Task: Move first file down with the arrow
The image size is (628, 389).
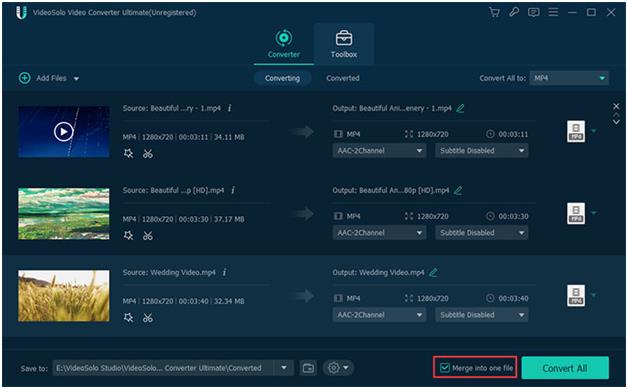Action: (x=616, y=122)
